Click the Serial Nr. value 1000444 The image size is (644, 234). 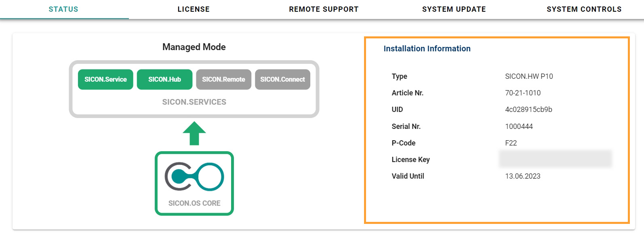[519, 126]
